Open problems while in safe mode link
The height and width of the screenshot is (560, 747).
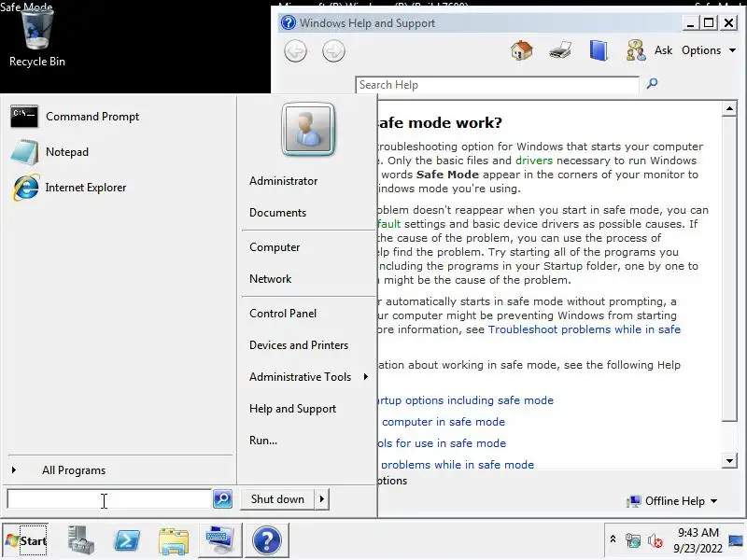pos(458,464)
